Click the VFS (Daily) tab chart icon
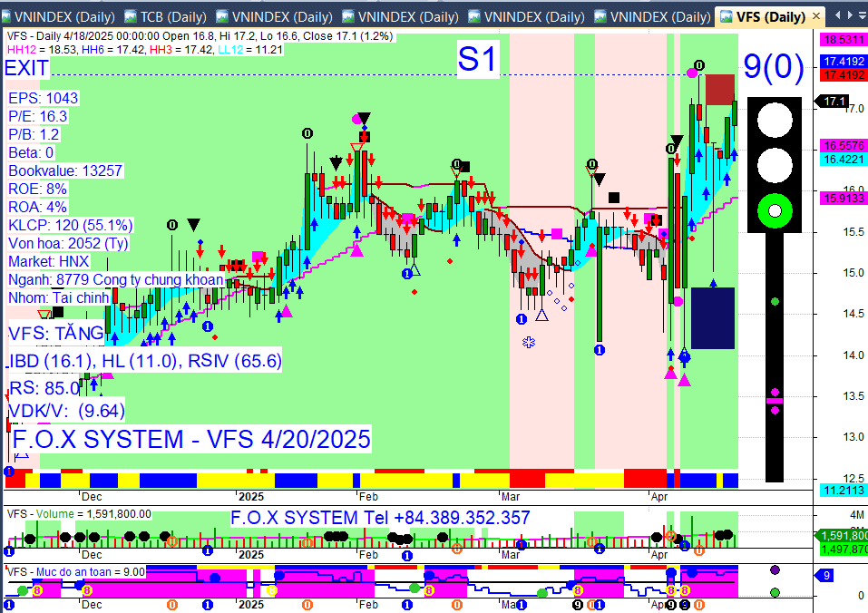This screenshot has height=613, width=868. 726,17
